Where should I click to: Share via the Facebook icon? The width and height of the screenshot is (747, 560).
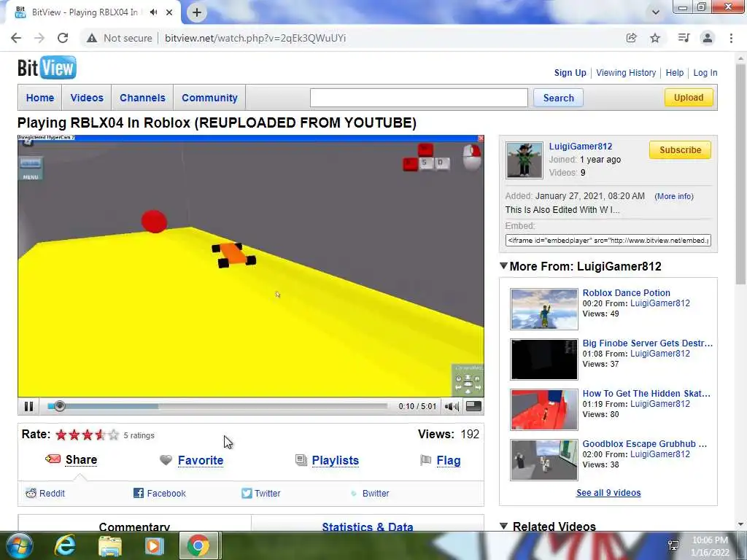point(139,494)
